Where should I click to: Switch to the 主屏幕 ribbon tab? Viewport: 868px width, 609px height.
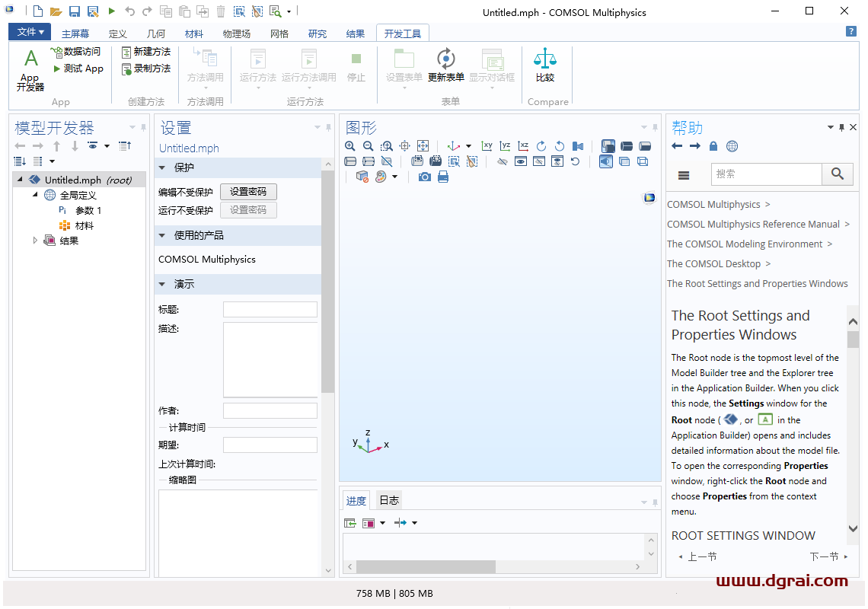click(75, 33)
